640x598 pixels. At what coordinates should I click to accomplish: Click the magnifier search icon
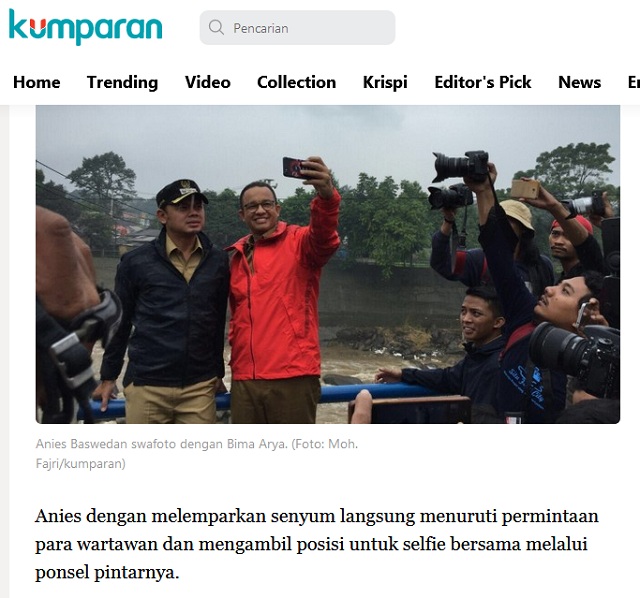[x=216, y=27]
